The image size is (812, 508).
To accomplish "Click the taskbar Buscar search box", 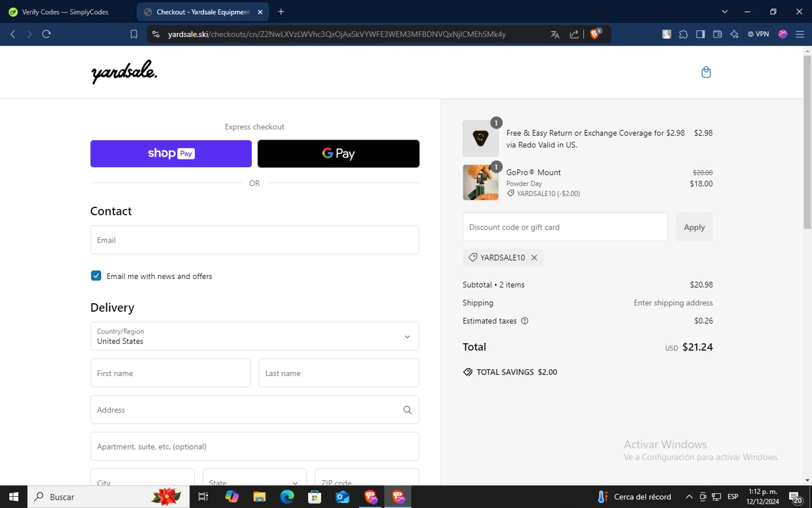I will pos(108,497).
